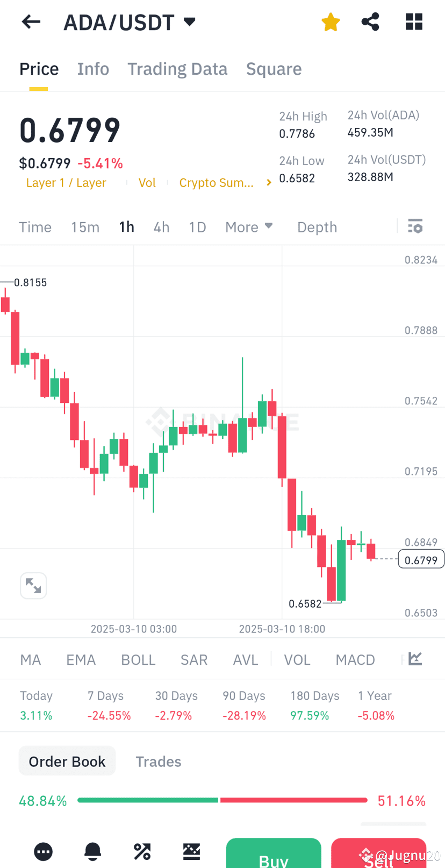Screen dimensions: 445x868
Task: Open orders via order list icon
Action: click(191, 851)
